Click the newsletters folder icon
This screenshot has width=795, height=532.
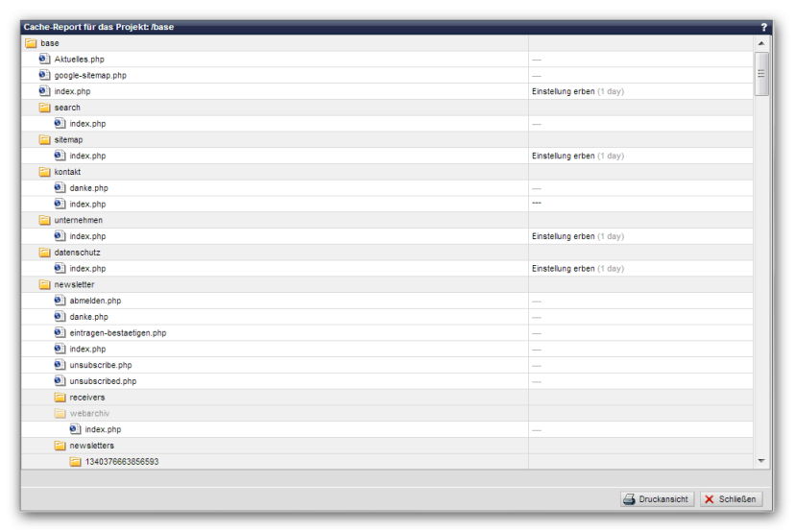coord(60,446)
